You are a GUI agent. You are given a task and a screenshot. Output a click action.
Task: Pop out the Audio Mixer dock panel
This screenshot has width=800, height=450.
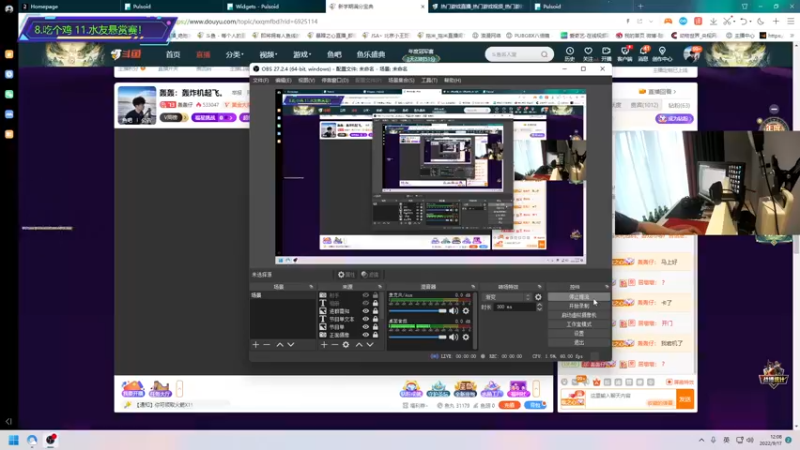(473, 287)
